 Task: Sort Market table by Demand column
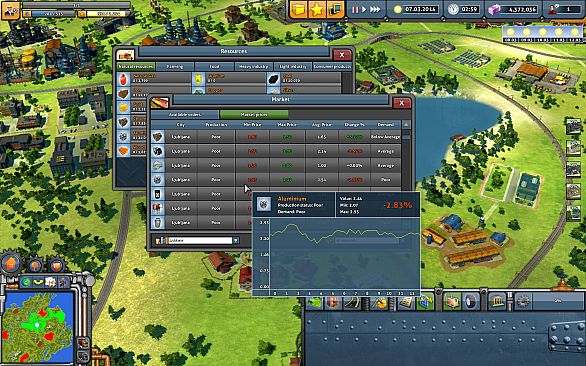click(385, 124)
